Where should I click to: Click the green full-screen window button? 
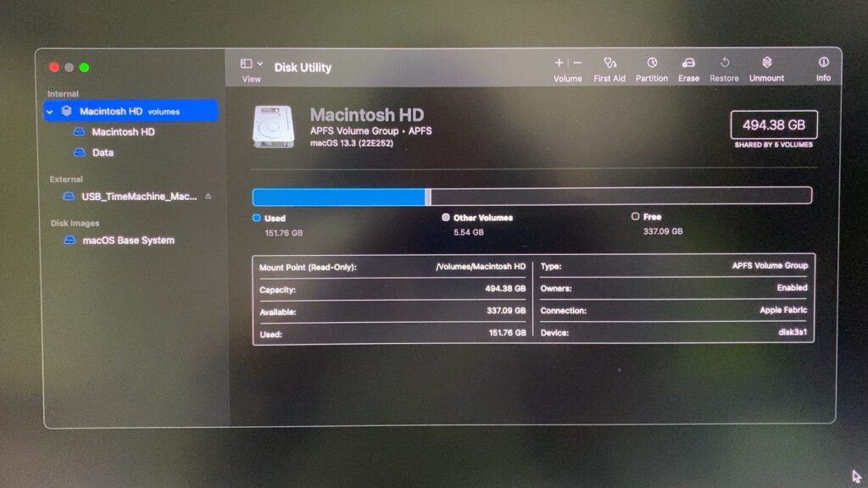(84, 68)
